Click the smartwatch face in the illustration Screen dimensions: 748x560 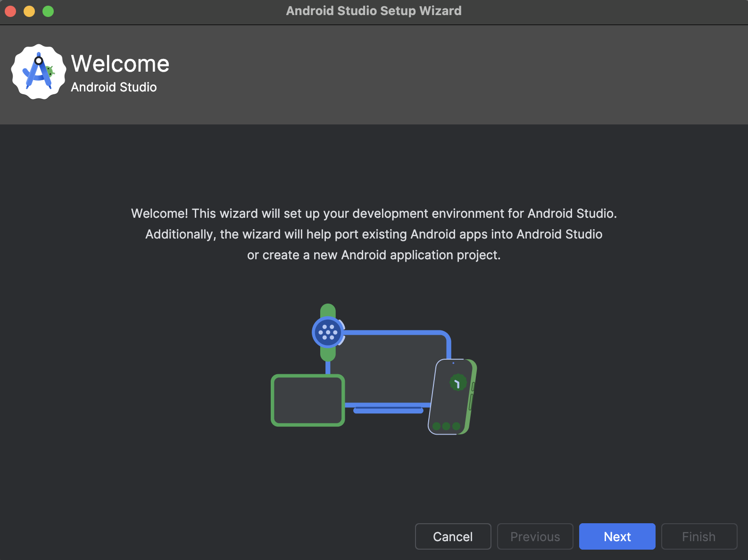pyautogui.click(x=328, y=332)
